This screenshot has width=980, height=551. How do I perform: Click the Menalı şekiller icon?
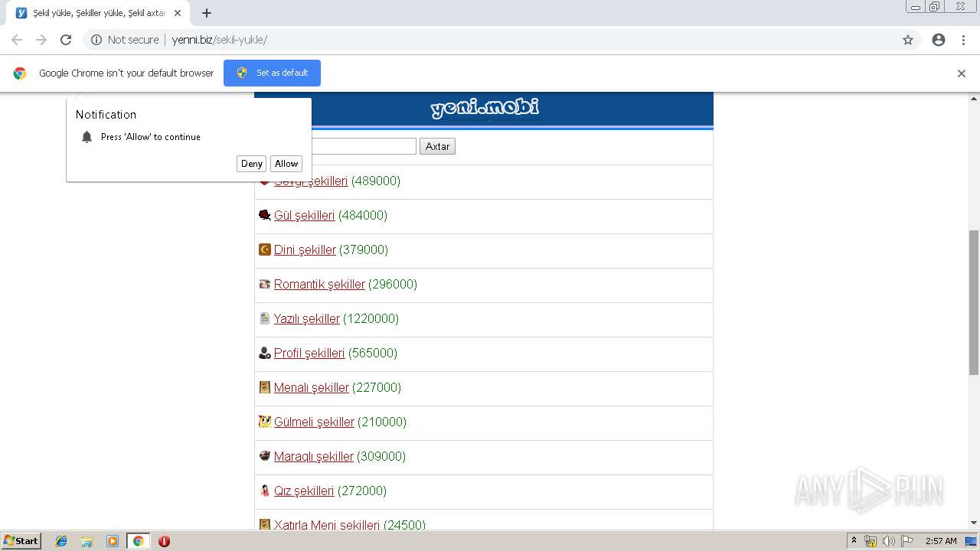tap(265, 387)
